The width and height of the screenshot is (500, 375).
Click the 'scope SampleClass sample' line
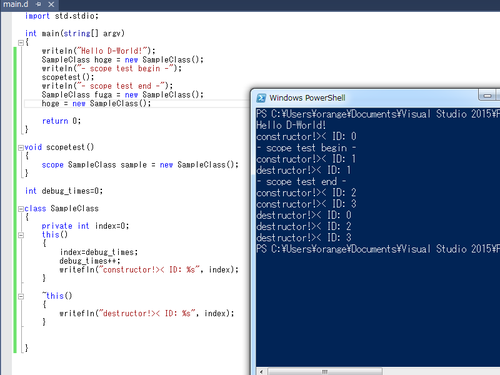[140, 165]
